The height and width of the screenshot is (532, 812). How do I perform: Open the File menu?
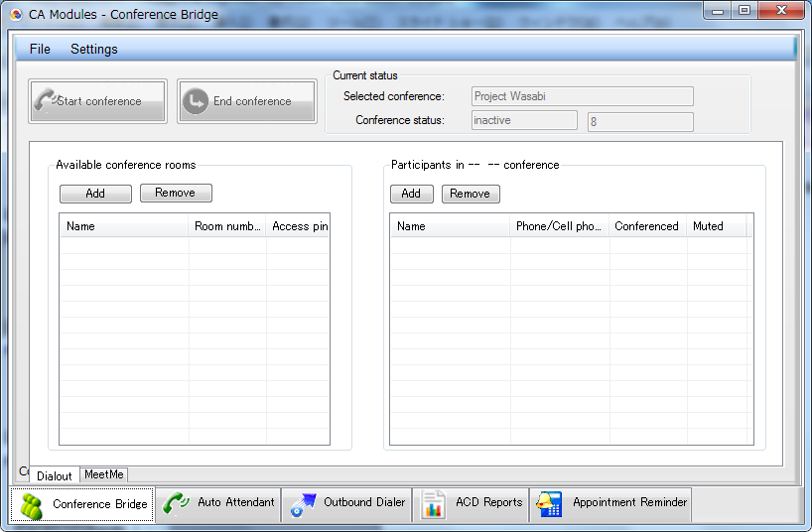[40, 49]
